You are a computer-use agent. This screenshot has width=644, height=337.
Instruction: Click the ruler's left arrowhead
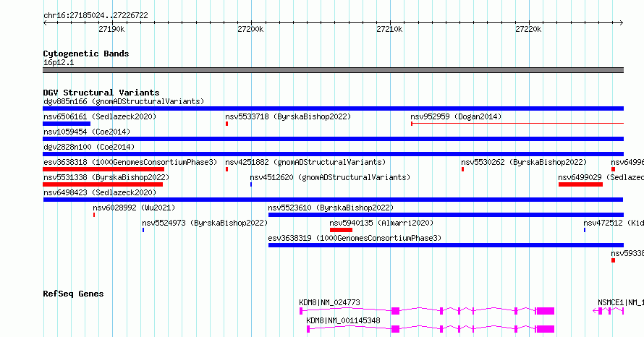[45, 23]
